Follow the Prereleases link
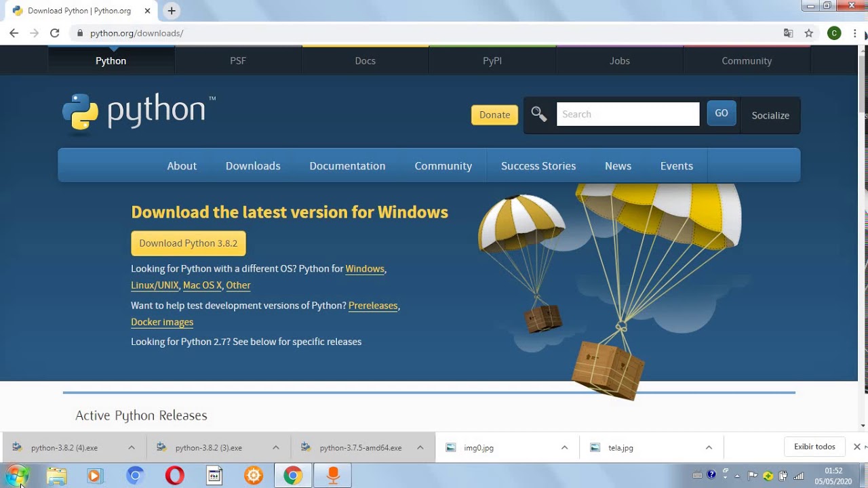The height and width of the screenshot is (488, 868). pyautogui.click(x=373, y=306)
